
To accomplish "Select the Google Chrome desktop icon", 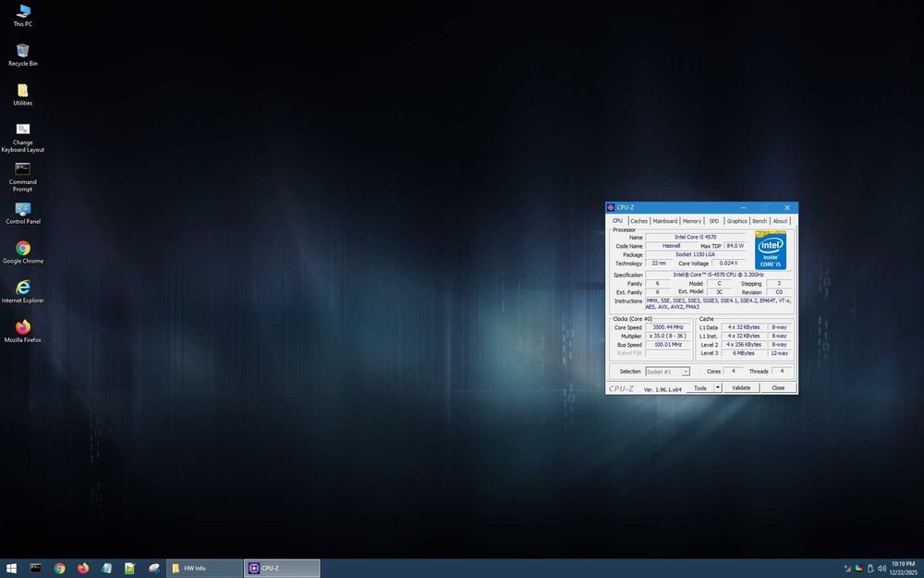I will [x=23, y=252].
